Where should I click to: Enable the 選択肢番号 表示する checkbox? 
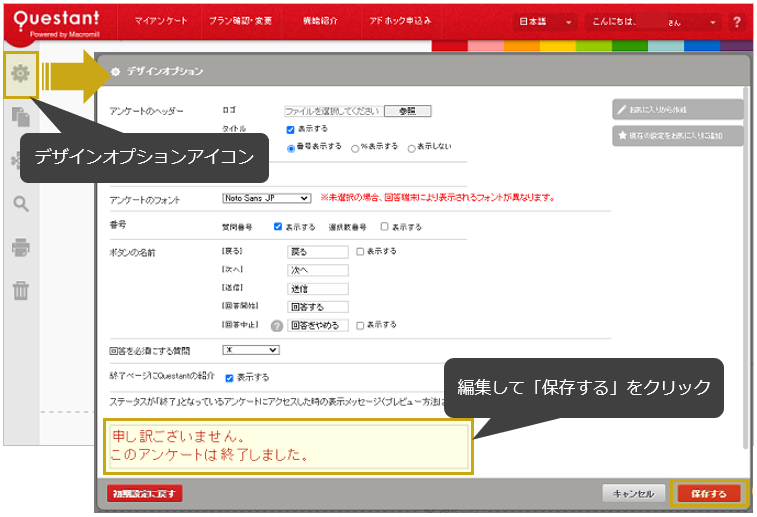tap(384, 227)
